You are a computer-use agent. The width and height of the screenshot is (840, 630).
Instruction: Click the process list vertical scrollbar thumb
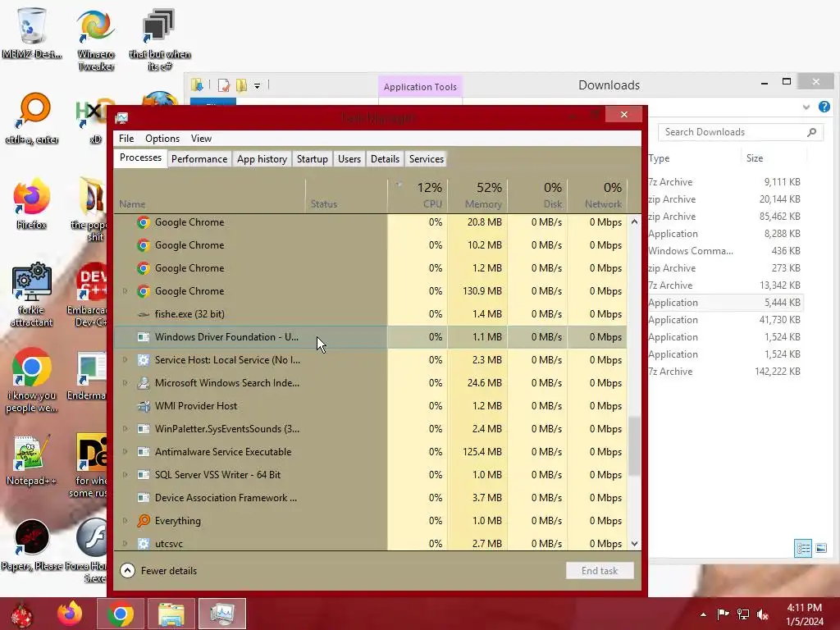click(634, 445)
